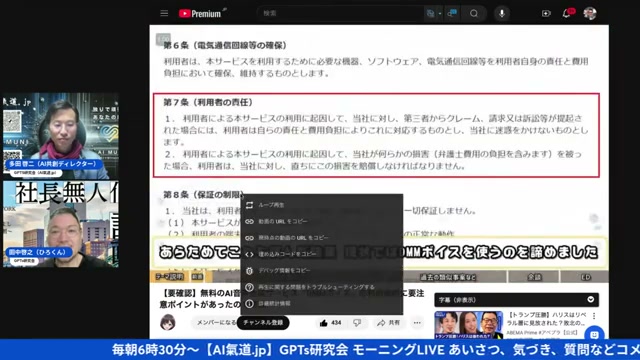Open the トランプ圧勝 recommended thumbnail
Screen dimensions: 640x360
pos(469,325)
